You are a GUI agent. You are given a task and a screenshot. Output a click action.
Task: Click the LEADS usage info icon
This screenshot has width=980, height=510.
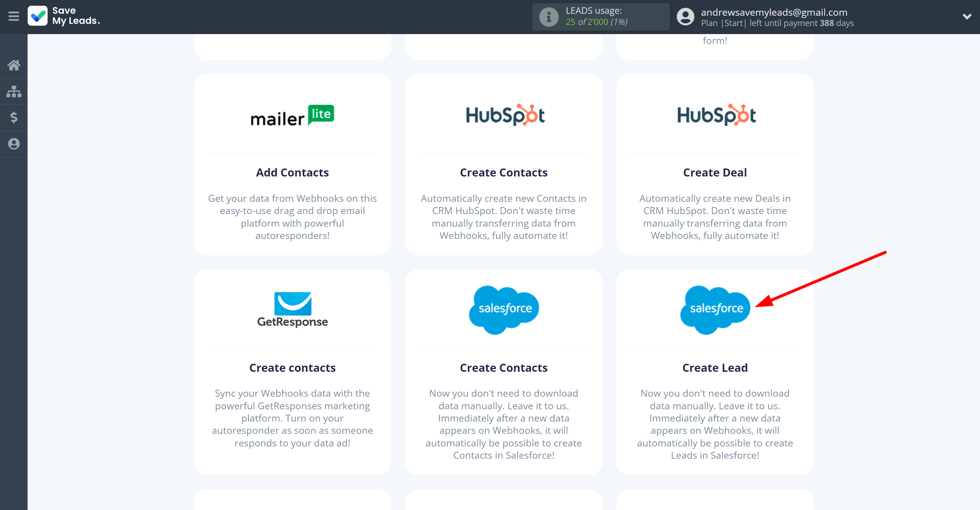pyautogui.click(x=549, y=17)
